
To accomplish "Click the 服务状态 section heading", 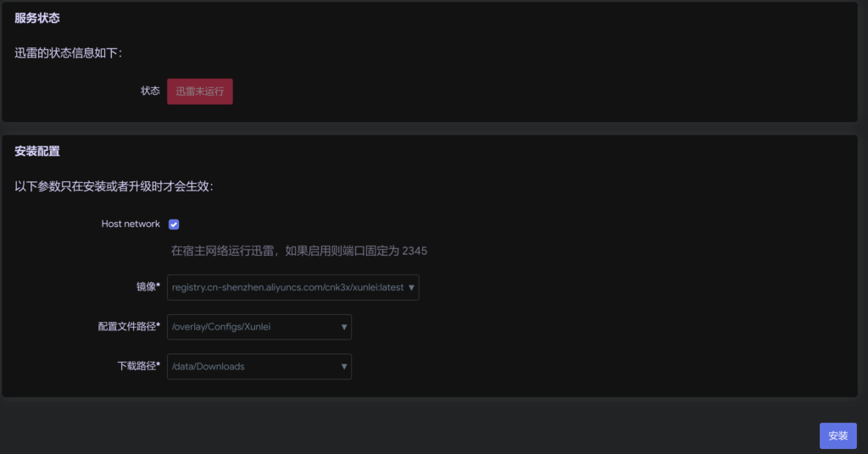I will pos(37,19).
